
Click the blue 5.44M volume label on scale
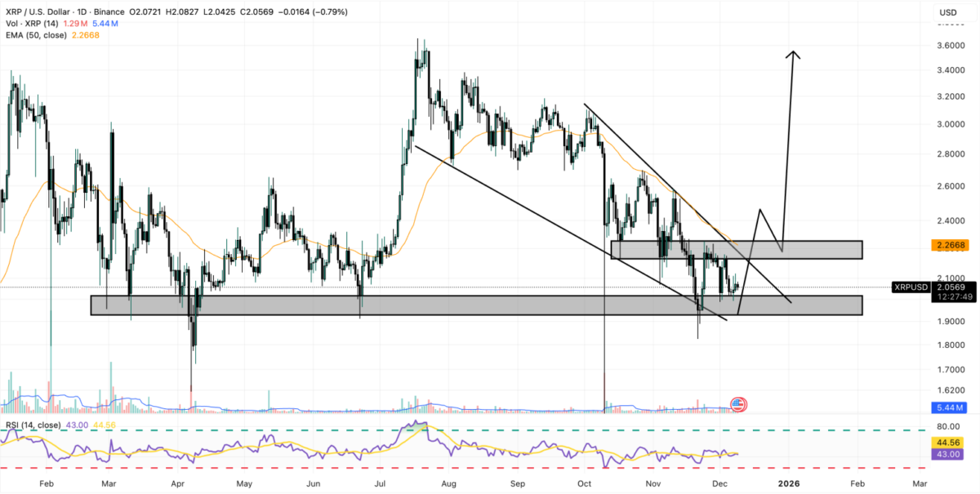949,406
